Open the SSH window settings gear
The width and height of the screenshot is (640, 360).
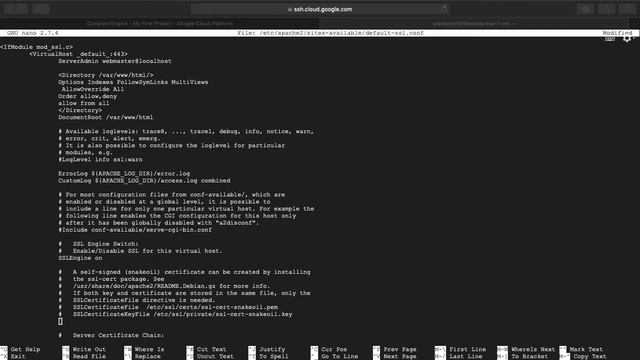[x=627, y=39]
